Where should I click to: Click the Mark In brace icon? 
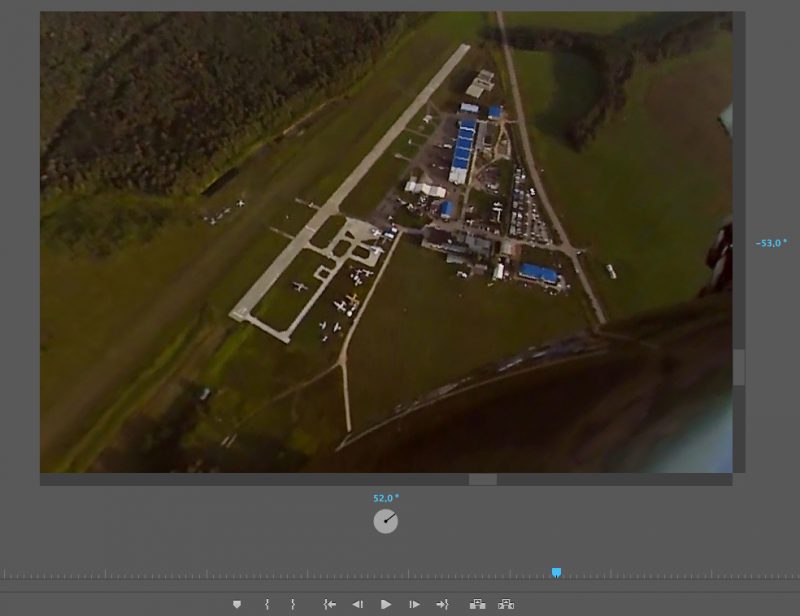pyautogui.click(x=267, y=604)
